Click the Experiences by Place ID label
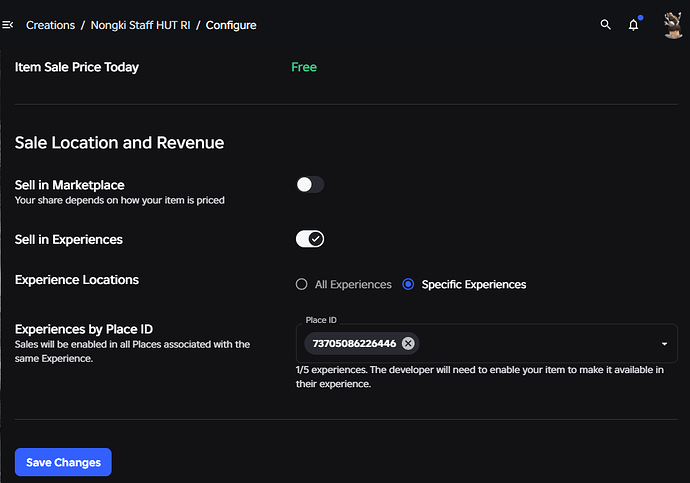This screenshot has height=483, width=690. tap(84, 329)
